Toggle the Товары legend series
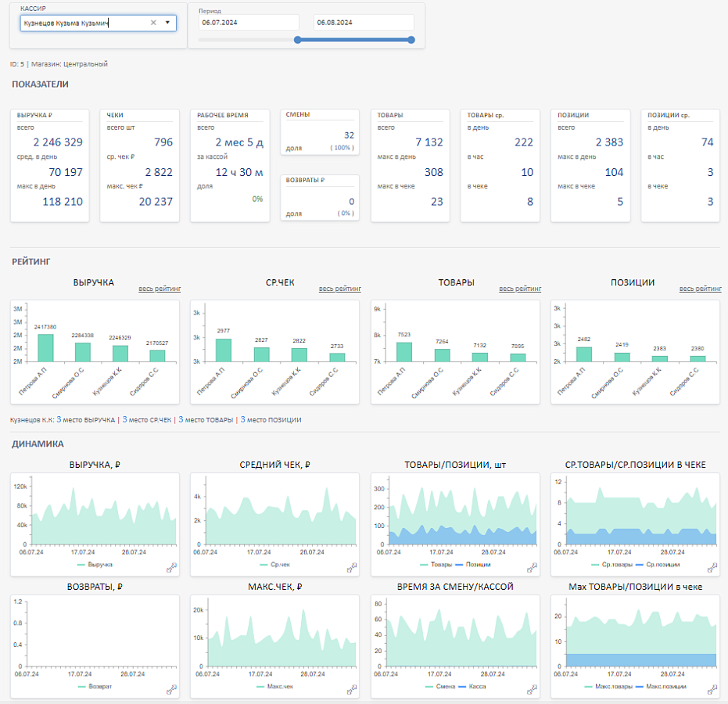728x704 pixels. [436, 565]
